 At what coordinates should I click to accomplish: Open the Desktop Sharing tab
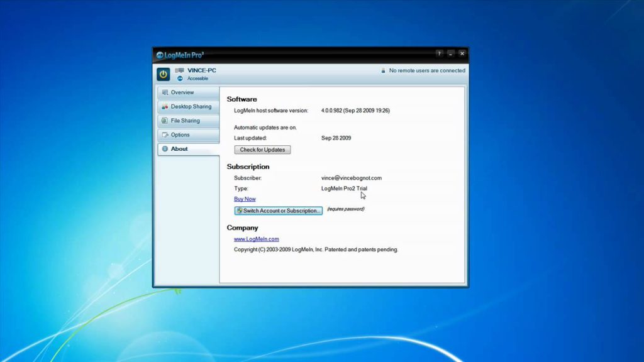coord(189,106)
